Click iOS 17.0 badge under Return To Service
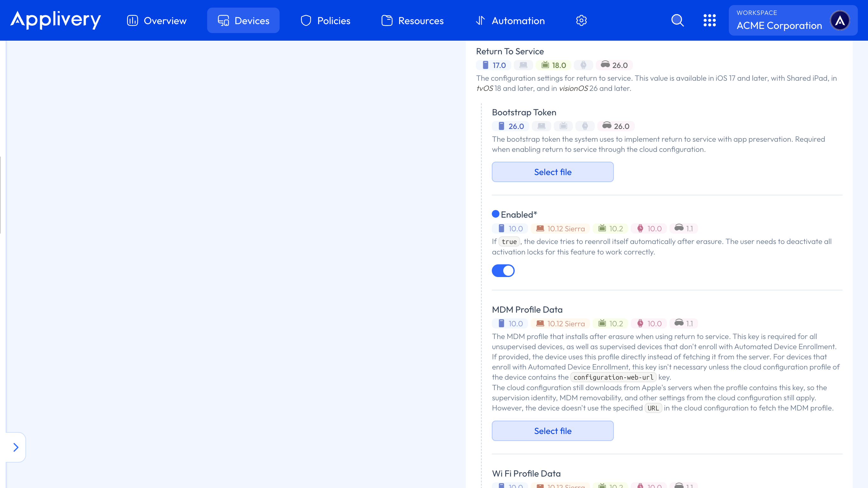The height and width of the screenshot is (488, 868). (494, 65)
